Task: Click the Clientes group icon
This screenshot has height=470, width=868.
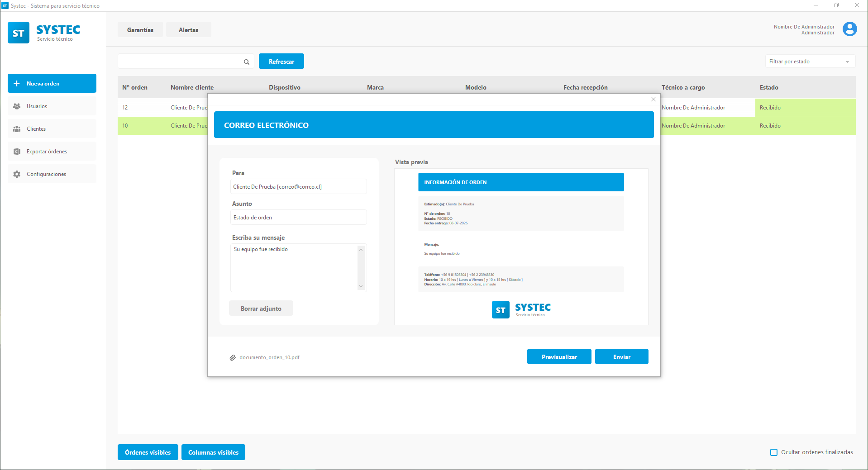Action: 17,129
